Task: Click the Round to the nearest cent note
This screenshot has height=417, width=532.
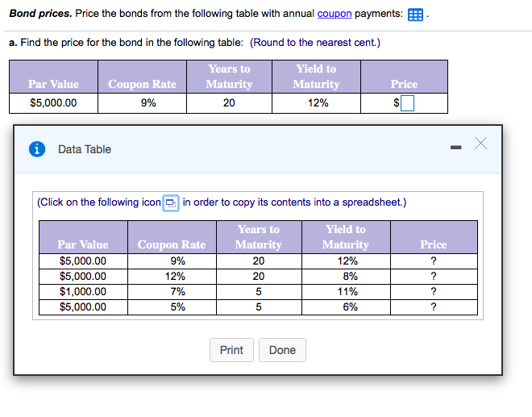Action: (315, 43)
